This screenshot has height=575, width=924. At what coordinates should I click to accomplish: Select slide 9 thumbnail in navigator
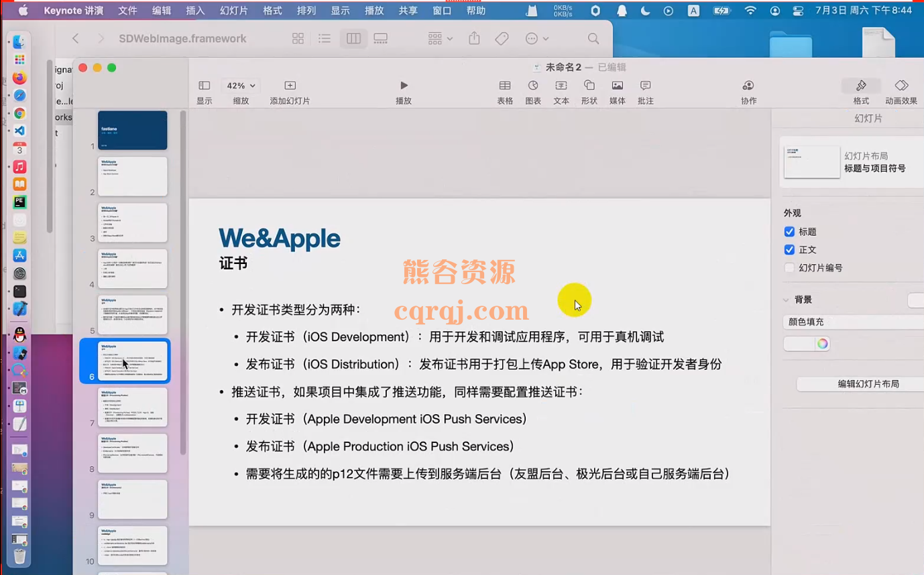133,499
